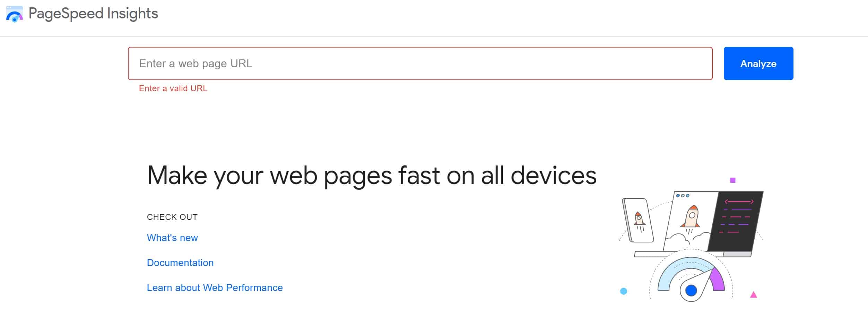This screenshot has height=333, width=868.
Task: Click the phone rocket illustration
Action: [639, 220]
